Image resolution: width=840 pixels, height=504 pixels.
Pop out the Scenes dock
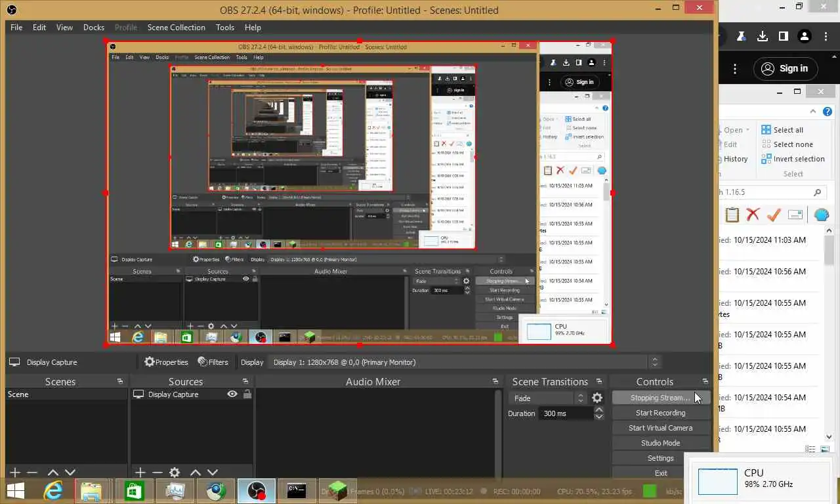[120, 381]
